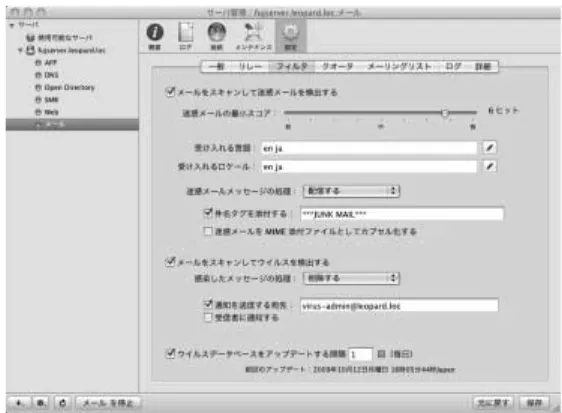Open the ログ toolbar icon
This screenshot has width=562, height=413.
186,36
